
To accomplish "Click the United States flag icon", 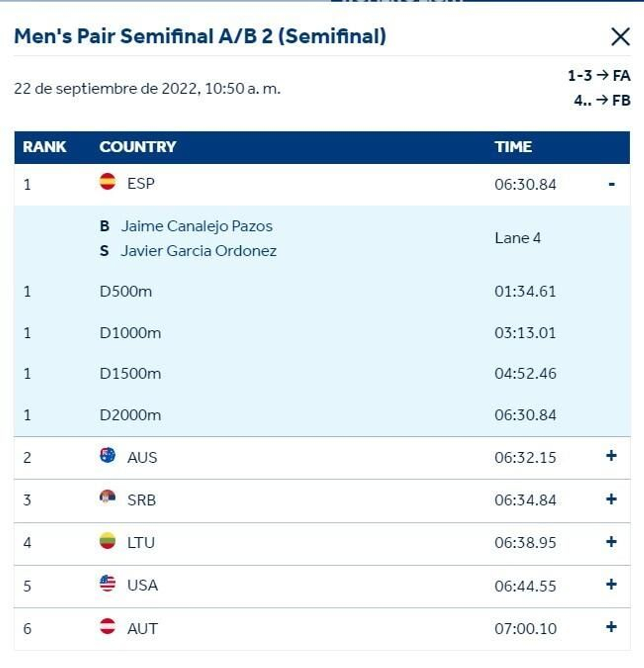I will [x=107, y=583].
